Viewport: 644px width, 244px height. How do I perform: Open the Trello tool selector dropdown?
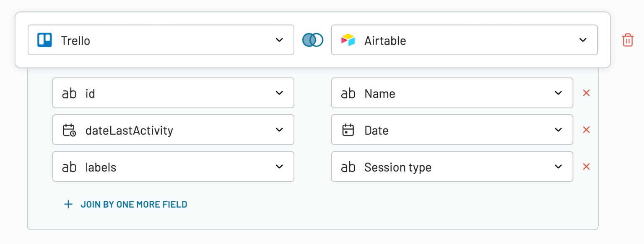280,40
